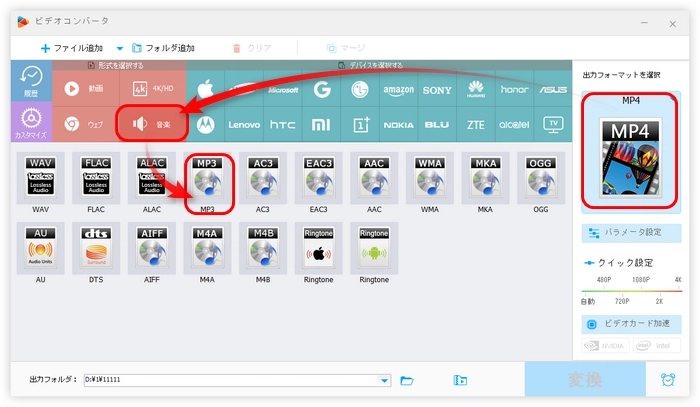Screen dimensions: 700x407
Task: Expand the output folder path dropdown
Action: (x=385, y=380)
